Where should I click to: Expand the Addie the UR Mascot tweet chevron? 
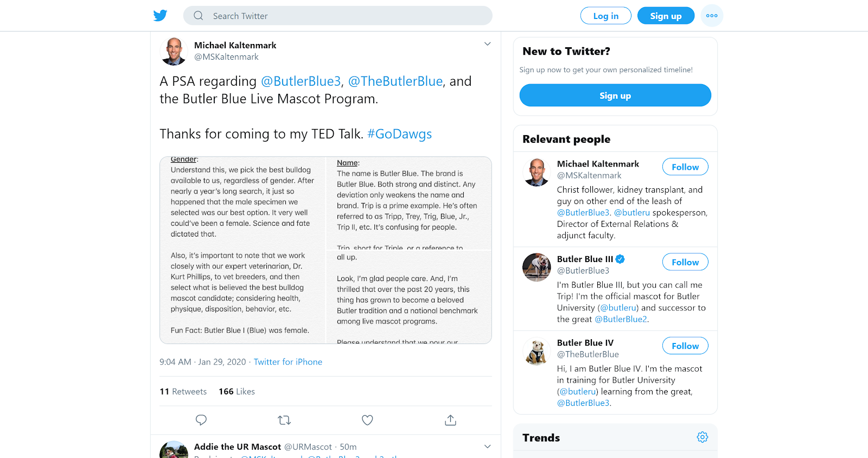(x=487, y=447)
